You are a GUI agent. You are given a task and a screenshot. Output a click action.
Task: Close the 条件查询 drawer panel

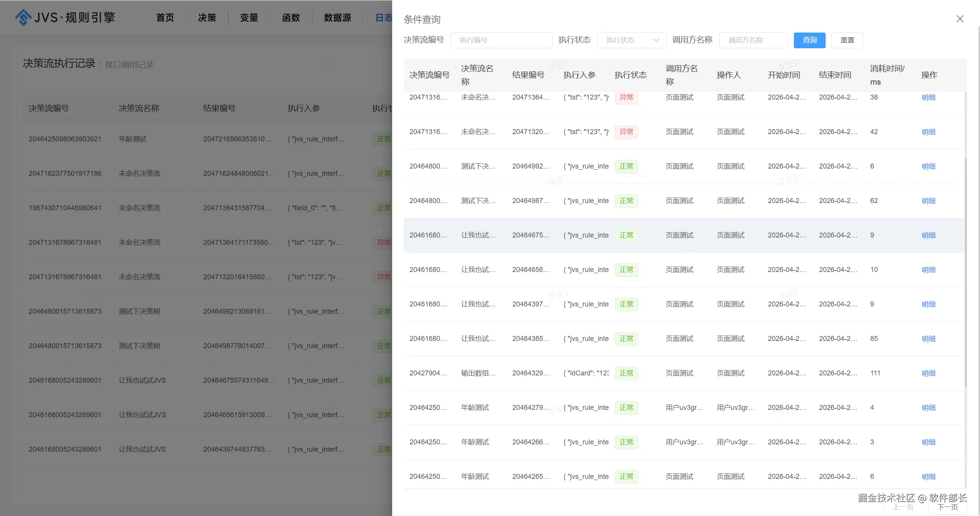tap(959, 19)
